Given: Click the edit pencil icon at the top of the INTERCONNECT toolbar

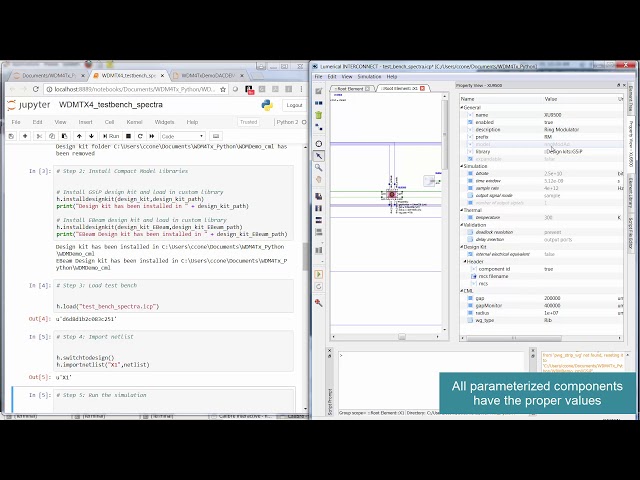Looking at the screenshot, I should pos(319,91).
